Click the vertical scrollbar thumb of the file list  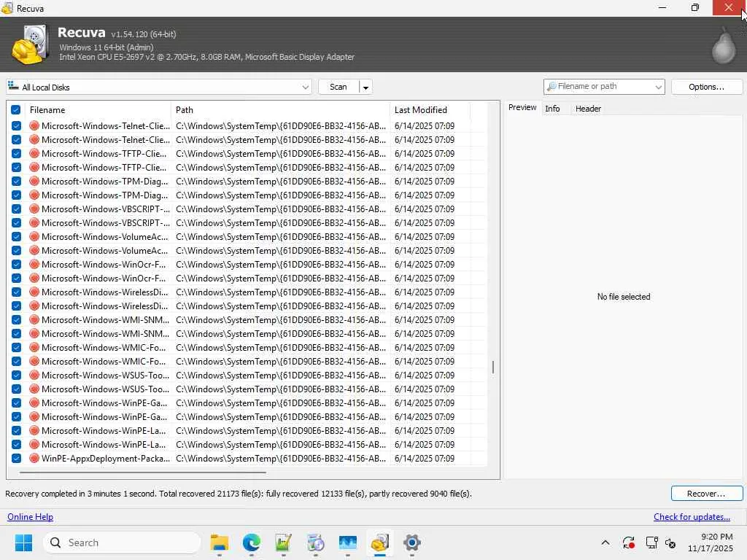point(493,367)
